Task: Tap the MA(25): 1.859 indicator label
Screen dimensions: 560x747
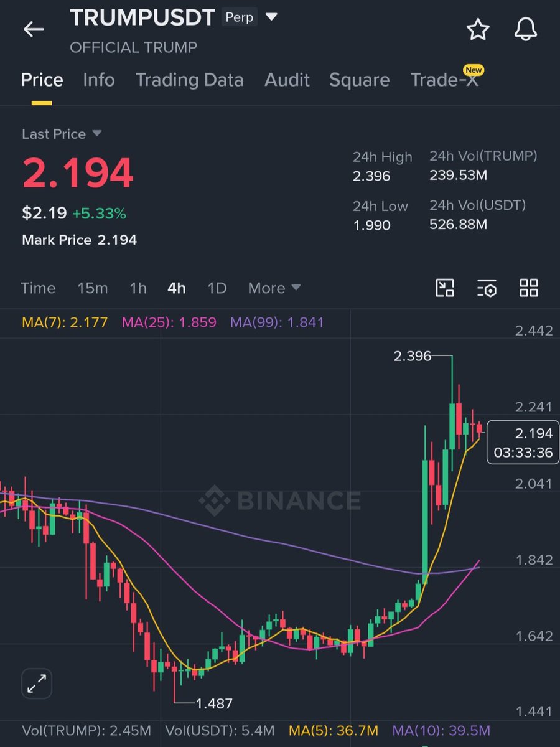Action: tap(169, 322)
